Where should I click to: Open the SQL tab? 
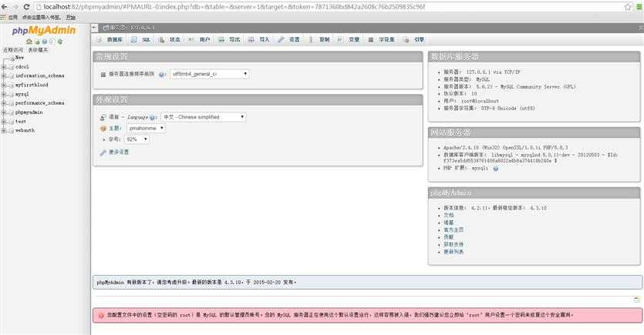141,40
